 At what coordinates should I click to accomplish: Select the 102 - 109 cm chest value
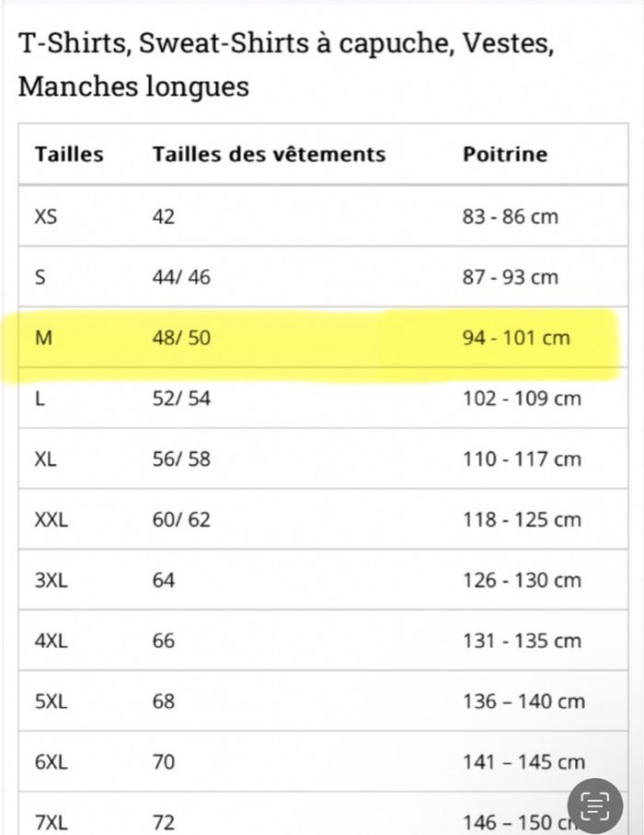click(522, 399)
